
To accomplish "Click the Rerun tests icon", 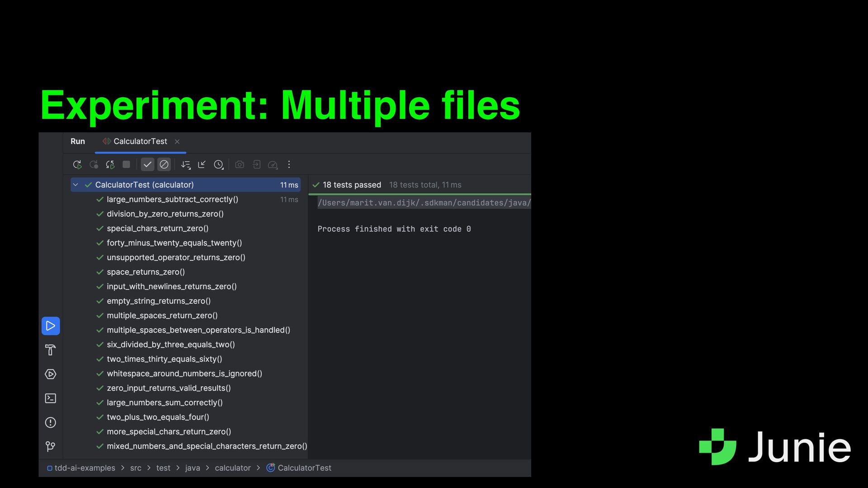I will click(x=77, y=165).
